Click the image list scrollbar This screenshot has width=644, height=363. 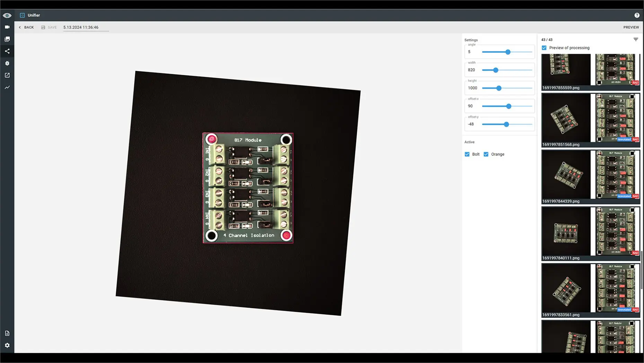[x=642, y=270]
